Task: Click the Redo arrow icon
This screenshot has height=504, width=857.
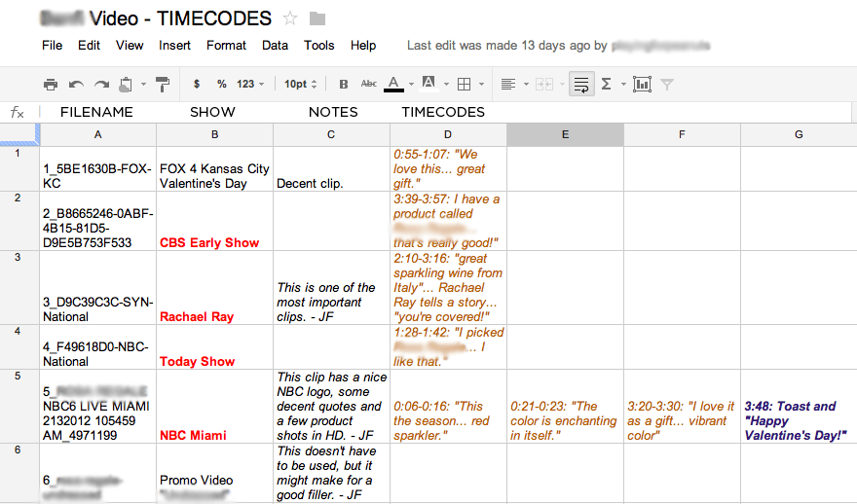Action: (101, 85)
